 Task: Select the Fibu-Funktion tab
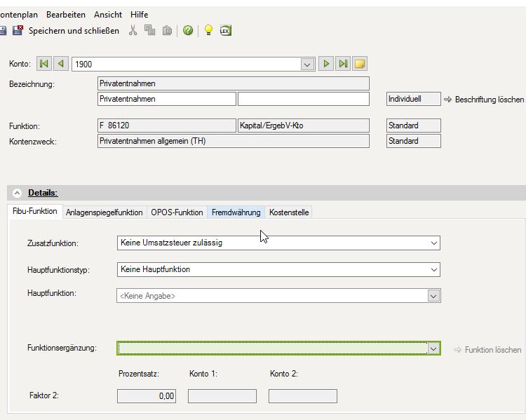coord(35,211)
